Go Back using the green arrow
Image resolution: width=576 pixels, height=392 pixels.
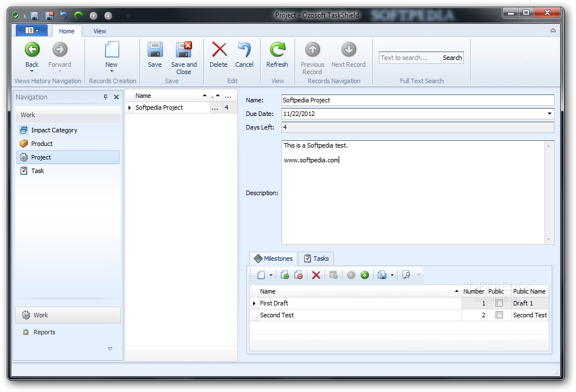(32, 50)
